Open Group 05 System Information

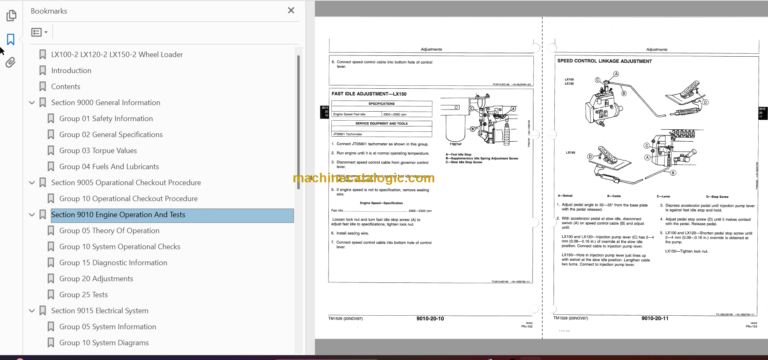pyautogui.click(x=108, y=327)
